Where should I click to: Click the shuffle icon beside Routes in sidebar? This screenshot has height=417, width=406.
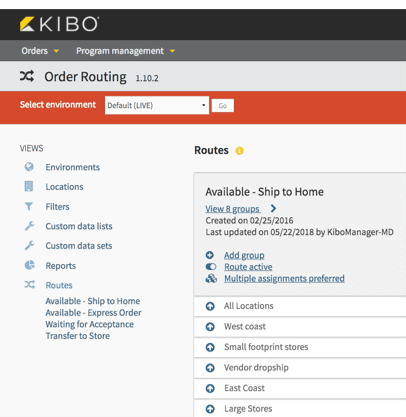[x=29, y=285]
